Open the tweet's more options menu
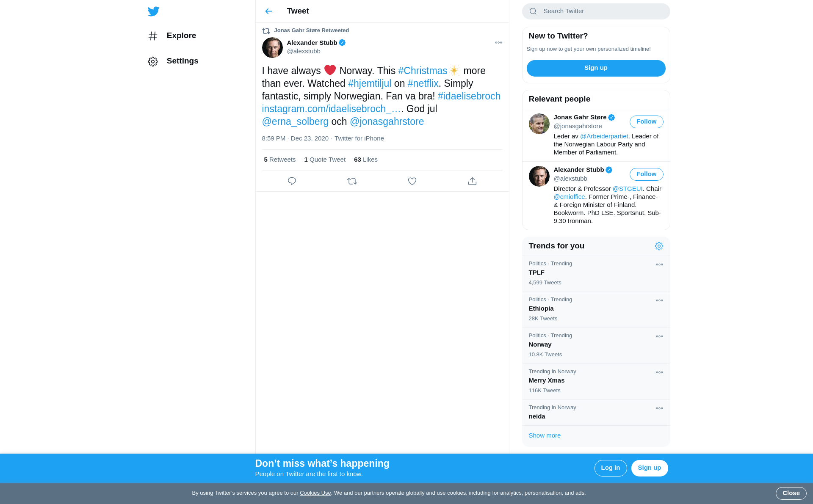The width and height of the screenshot is (813, 504). point(498,43)
